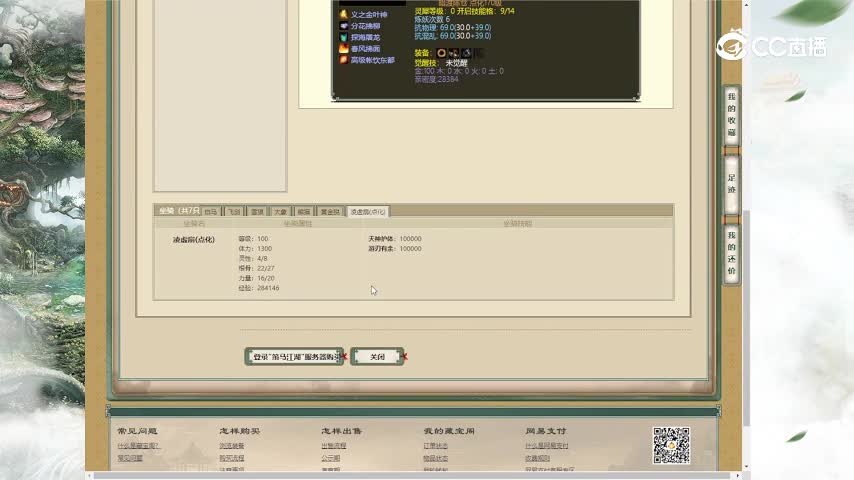Image resolution: width=854 pixels, height=480 pixels.
Task: Click the 分花拂柳 skill icon
Action: 343,26
